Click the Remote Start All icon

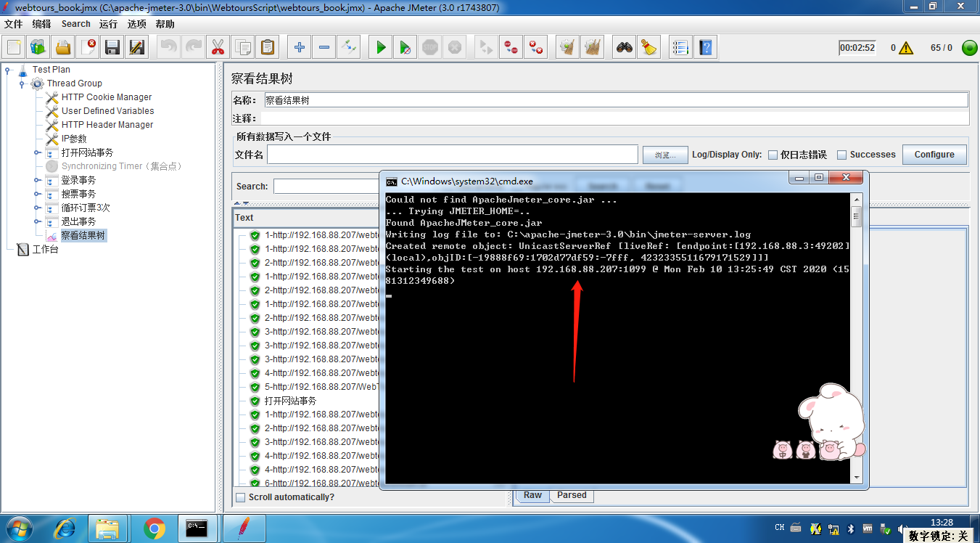[485, 48]
